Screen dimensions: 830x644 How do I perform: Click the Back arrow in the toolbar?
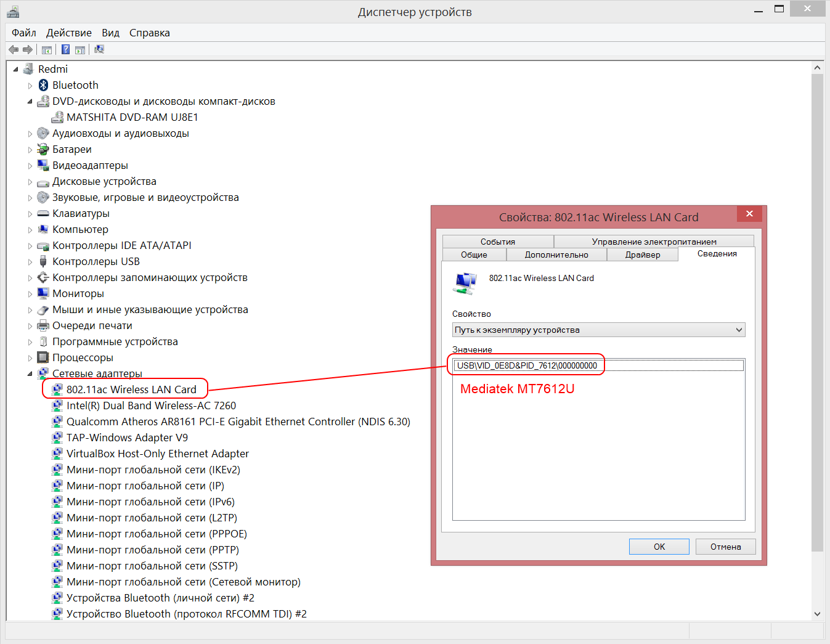[14, 50]
